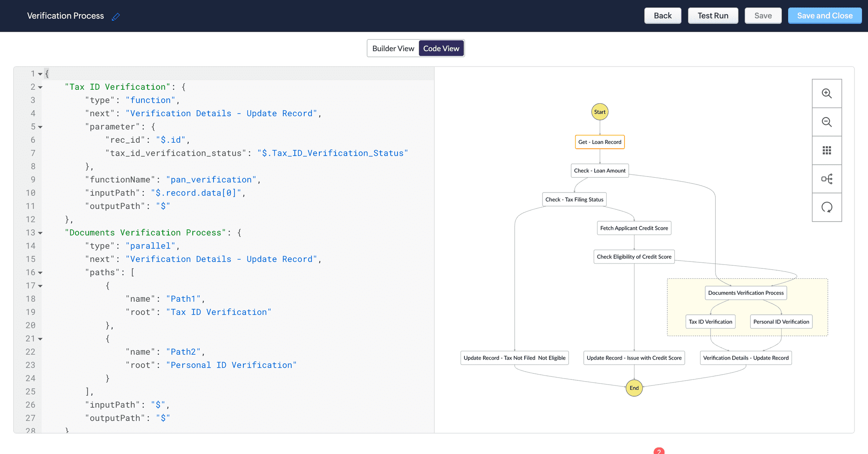
Task: Select the Code View tab
Action: pyautogui.click(x=441, y=49)
